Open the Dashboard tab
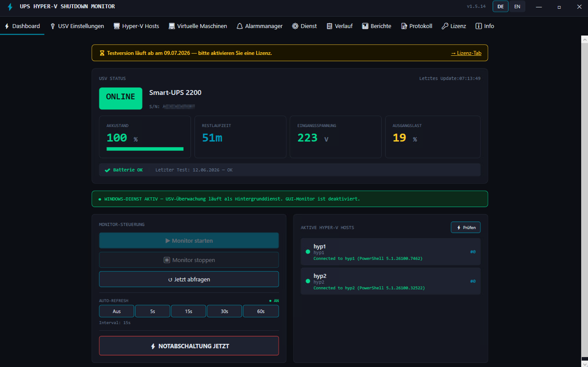This screenshot has width=588, height=367. coord(22,26)
